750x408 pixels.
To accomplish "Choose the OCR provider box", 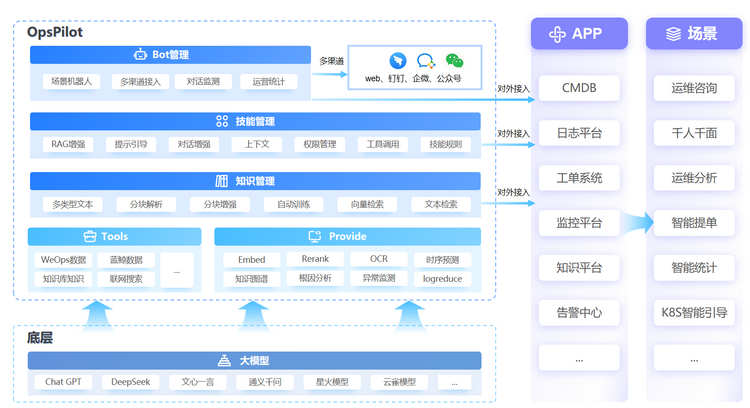I will click(379, 259).
